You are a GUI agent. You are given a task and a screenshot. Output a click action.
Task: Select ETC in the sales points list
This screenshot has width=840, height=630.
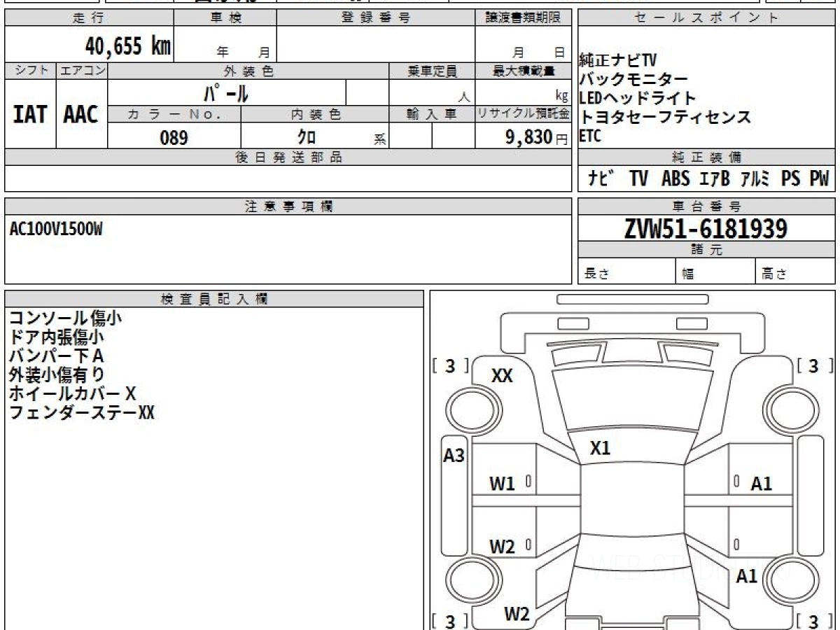[590, 136]
